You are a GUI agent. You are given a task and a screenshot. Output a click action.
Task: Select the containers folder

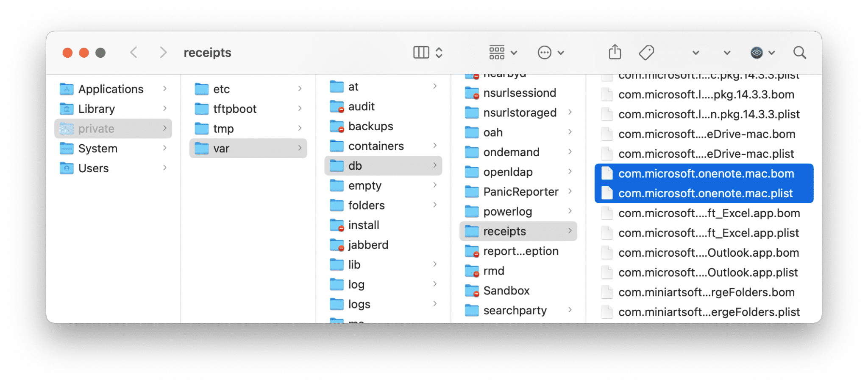point(383,146)
